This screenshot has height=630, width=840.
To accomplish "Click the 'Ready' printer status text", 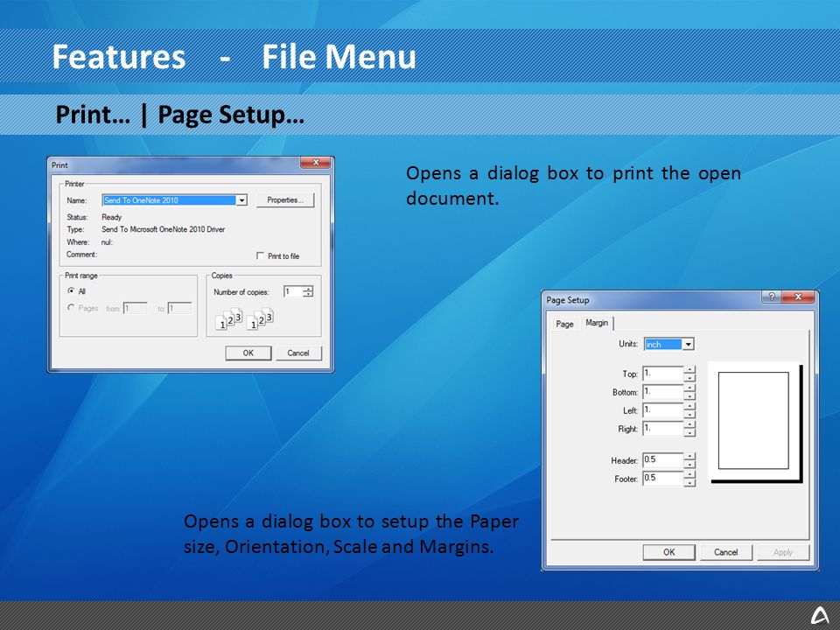I will click(x=111, y=217).
